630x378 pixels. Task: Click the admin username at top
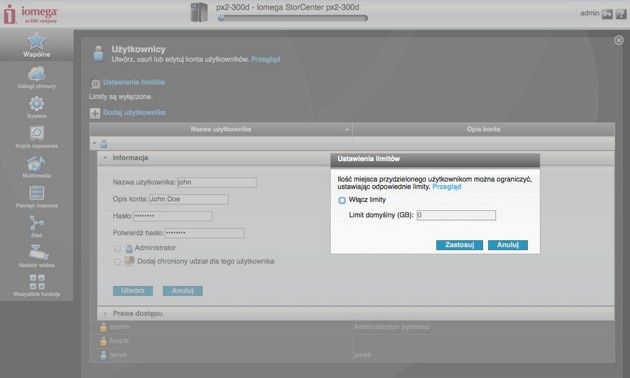[589, 13]
